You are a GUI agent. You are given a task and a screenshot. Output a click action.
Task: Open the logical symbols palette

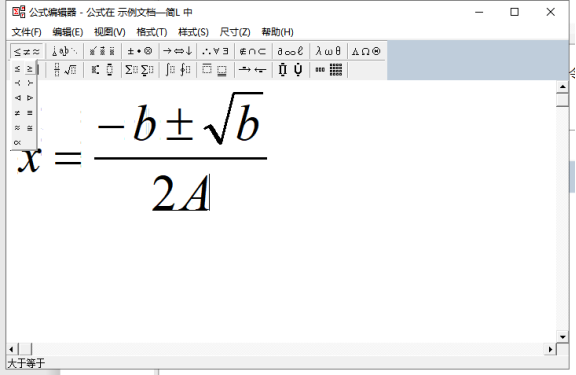pyautogui.click(x=215, y=51)
